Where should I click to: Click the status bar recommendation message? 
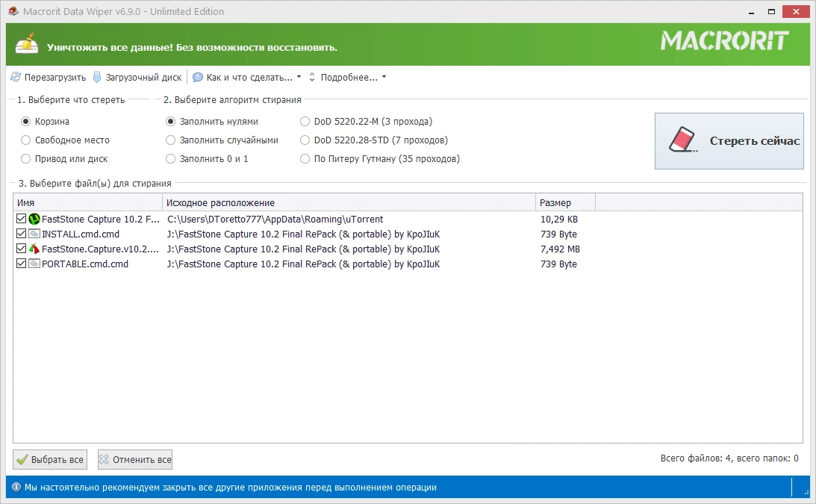tap(231, 488)
